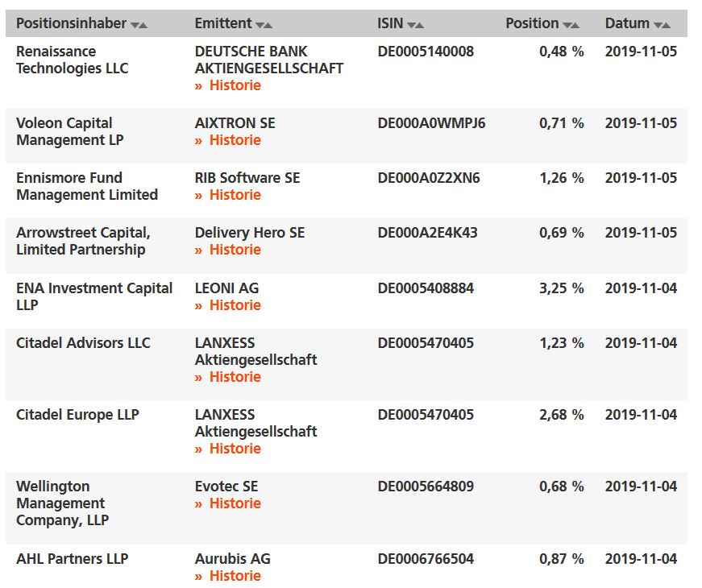This screenshot has height=588, width=702.
Task: Sort Datum column ascending with up arrow
Action: coord(667,25)
